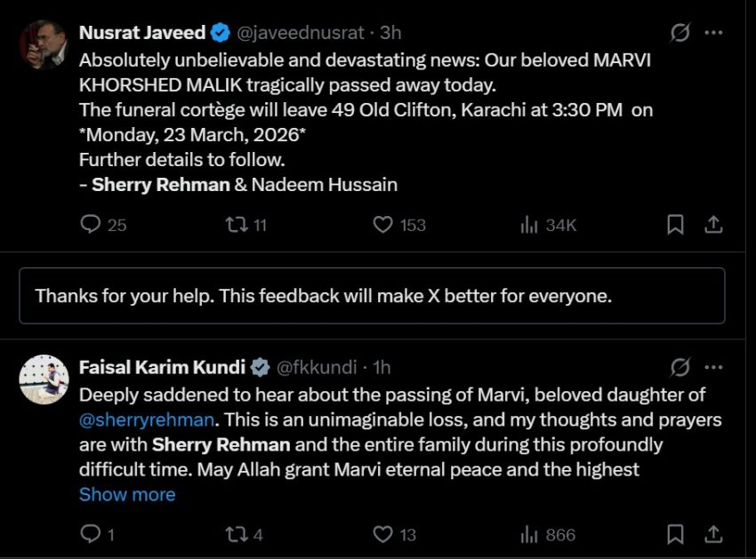Open Grok actions on Faisal's tweet
The height and width of the screenshot is (559, 756).
pos(679,366)
